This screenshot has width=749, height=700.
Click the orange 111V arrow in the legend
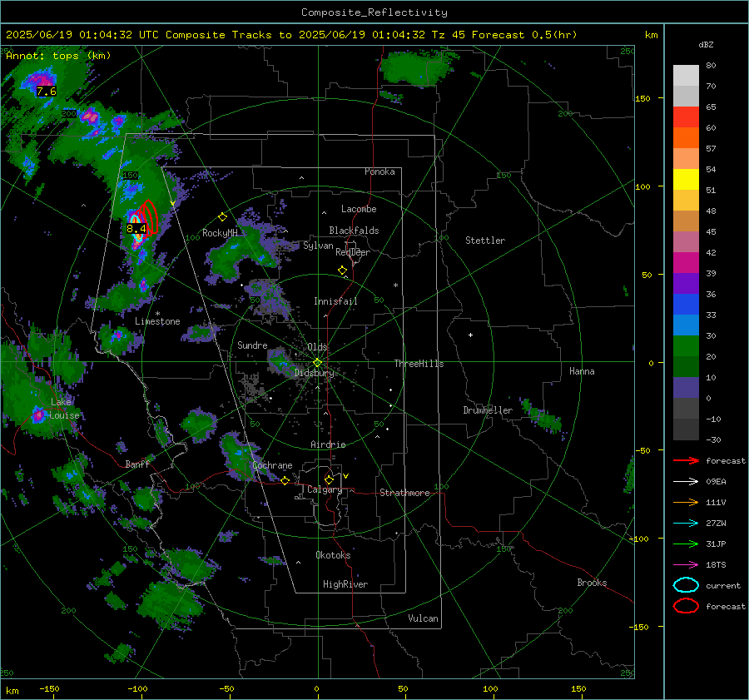pyautogui.click(x=686, y=502)
